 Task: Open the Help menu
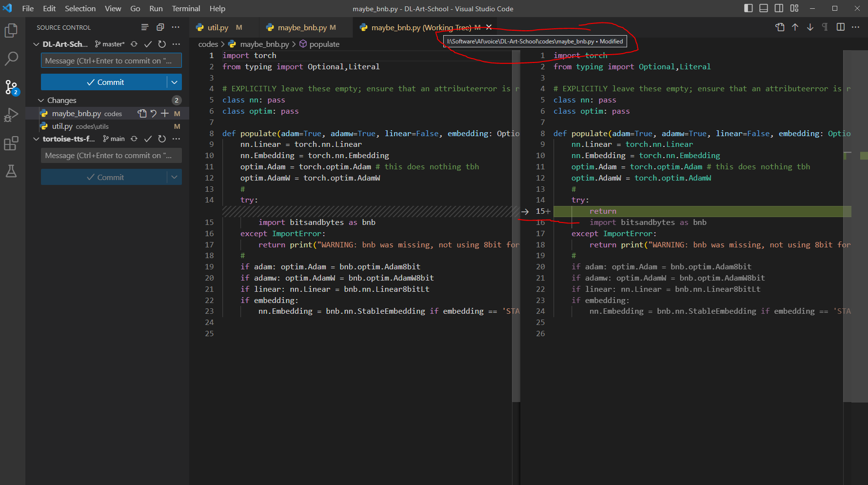click(217, 8)
